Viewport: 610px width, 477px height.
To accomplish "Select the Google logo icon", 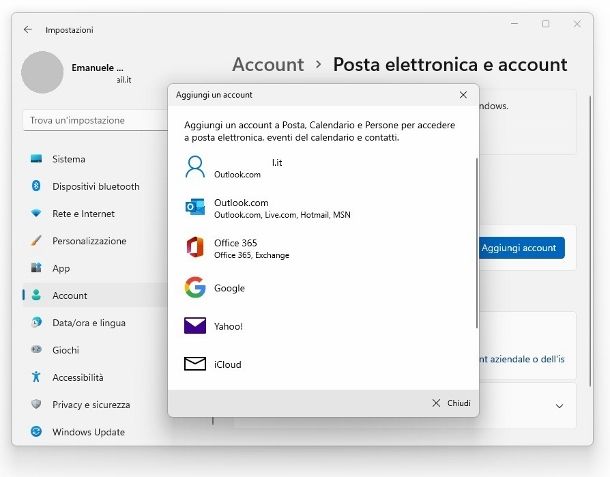I will pos(195,287).
